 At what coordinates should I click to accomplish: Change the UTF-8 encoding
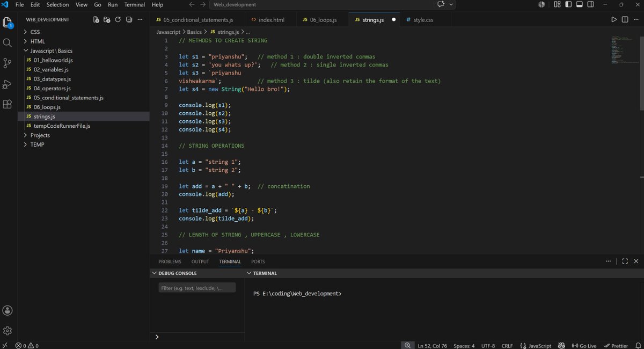click(488, 345)
